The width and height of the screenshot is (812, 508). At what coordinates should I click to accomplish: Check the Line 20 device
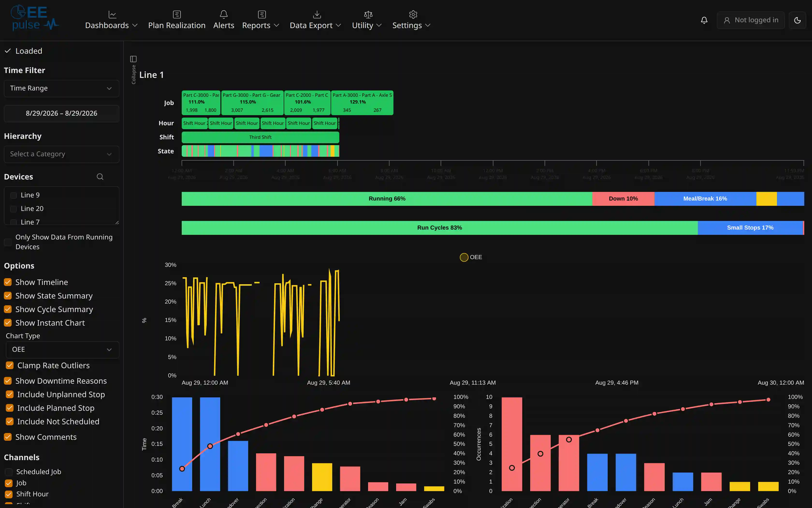click(14, 209)
